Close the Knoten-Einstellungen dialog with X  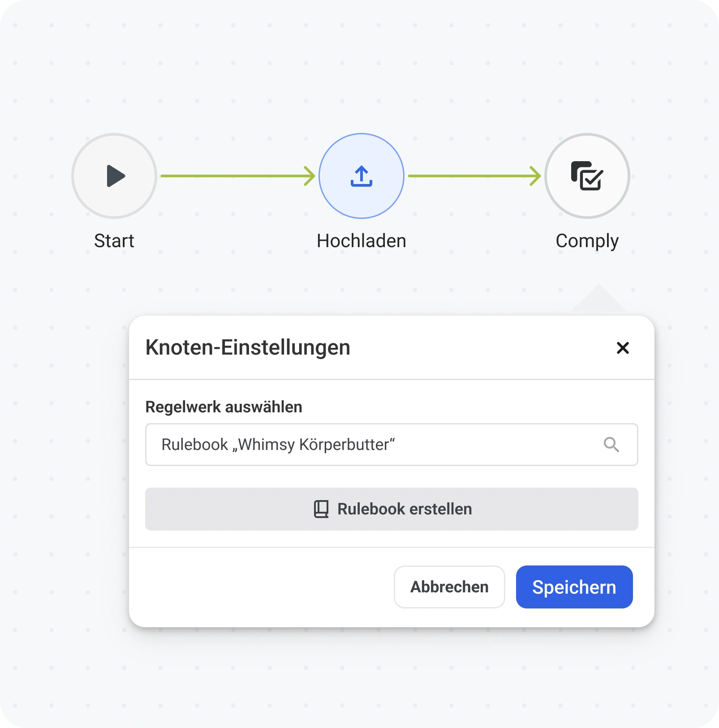(x=623, y=348)
